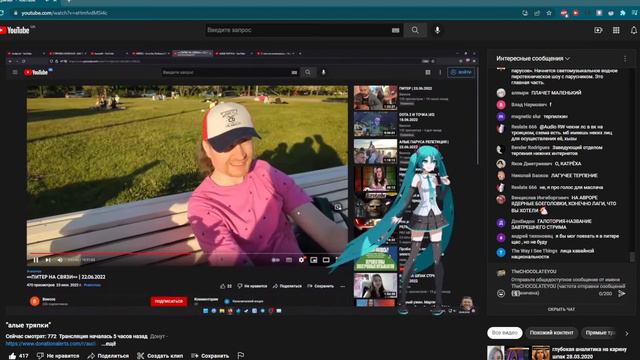
Task: Report the video with flag icon
Action: point(241,356)
